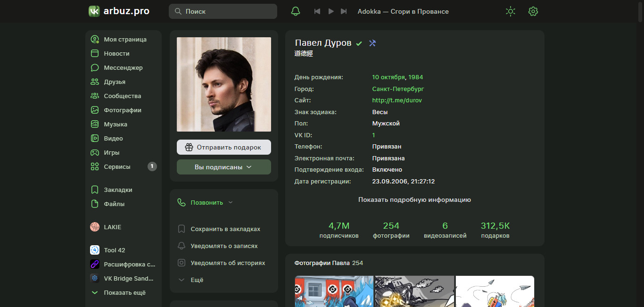Image resolution: width=644 pixels, height=307 pixels.
Task: Click registration date 23.09.2006, 21:27:12
Action: click(404, 182)
